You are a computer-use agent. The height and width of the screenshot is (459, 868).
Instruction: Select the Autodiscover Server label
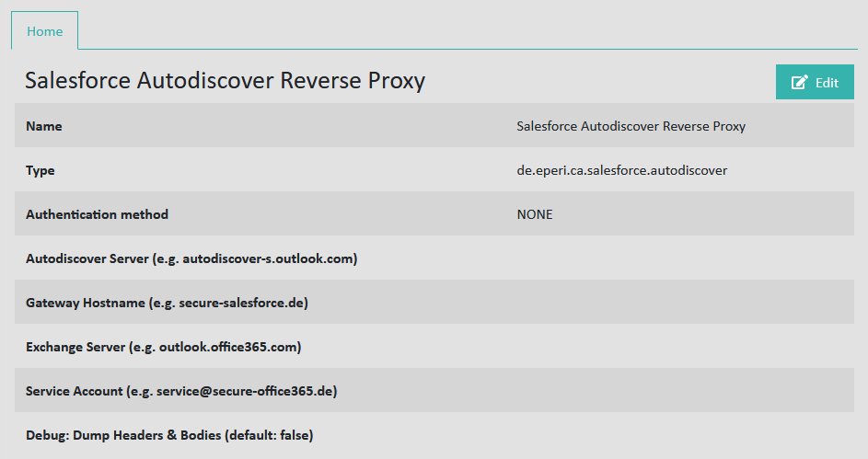[191, 258]
